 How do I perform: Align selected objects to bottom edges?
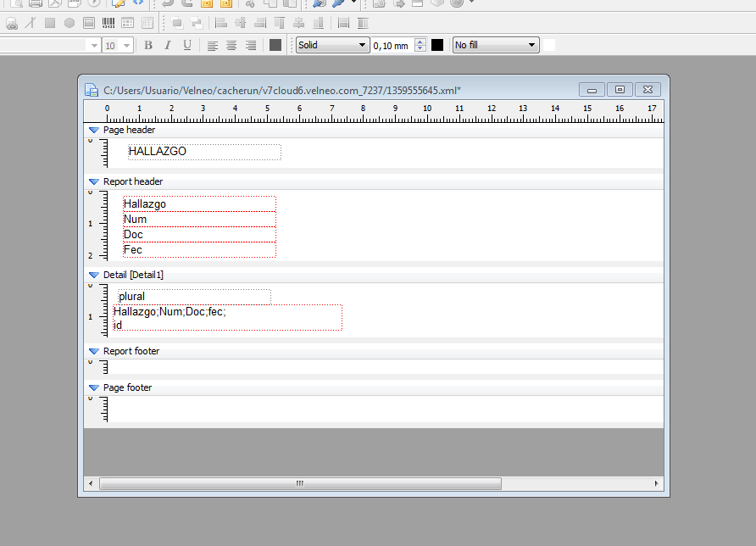point(318,23)
